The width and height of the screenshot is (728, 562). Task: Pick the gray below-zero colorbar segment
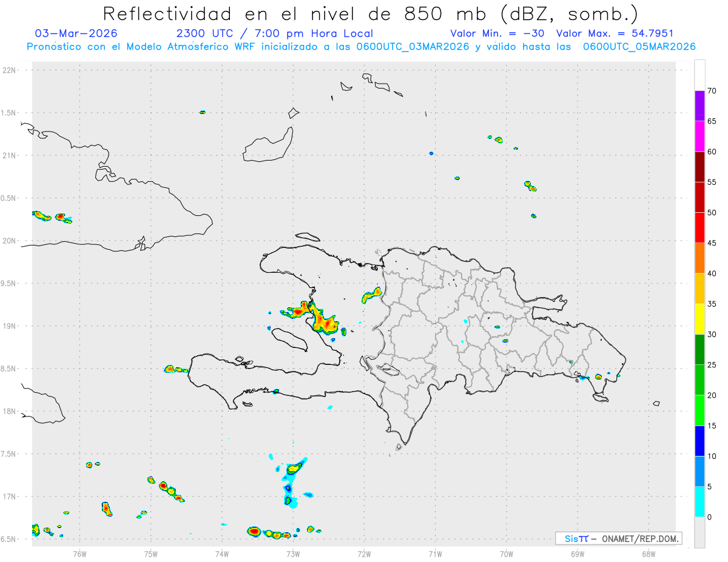(699, 532)
